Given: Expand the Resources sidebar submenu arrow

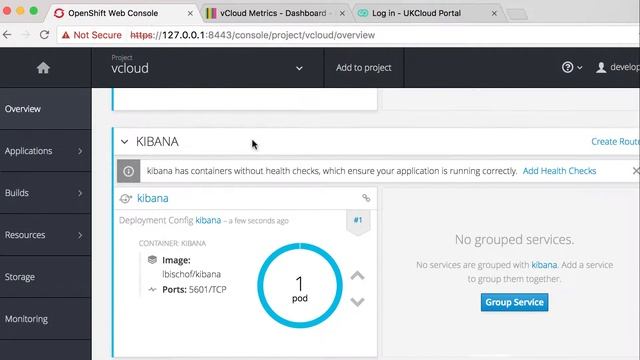Looking at the screenshot, I should pyautogui.click(x=80, y=235).
